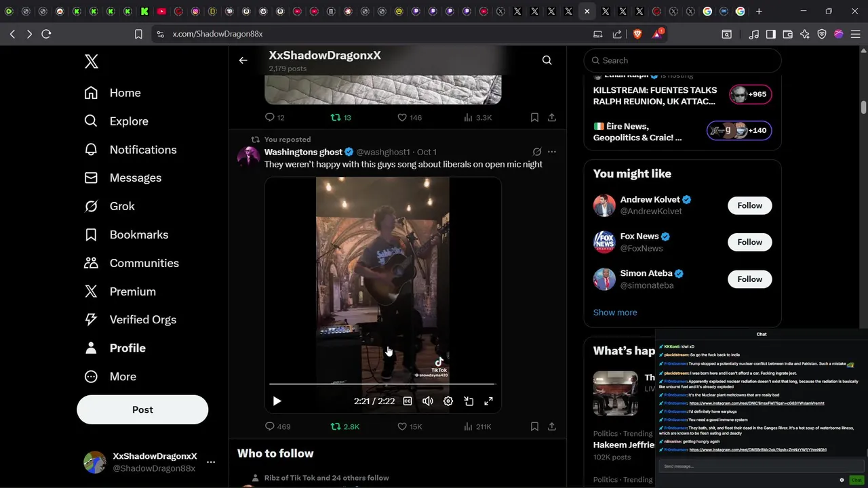
Task: Click Grok explain icon on Washingtons ghost post
Action: [537, 152]
